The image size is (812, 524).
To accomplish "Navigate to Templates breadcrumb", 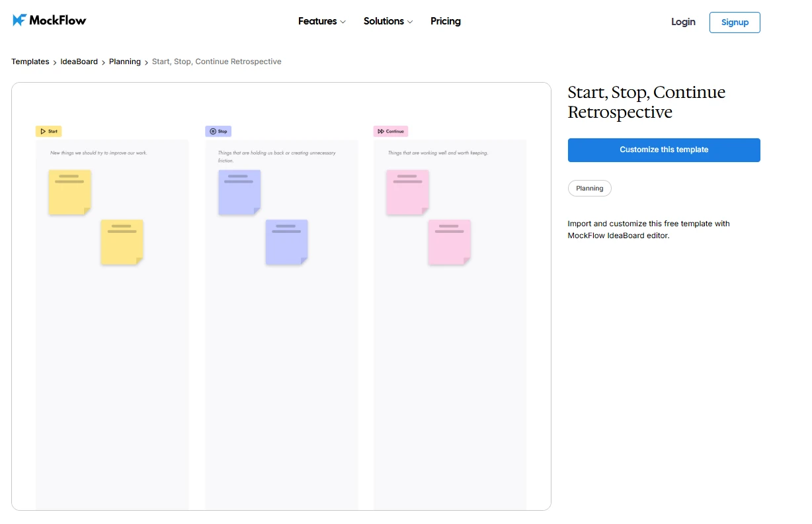I will pyautogui.click(x=30, y=62).
